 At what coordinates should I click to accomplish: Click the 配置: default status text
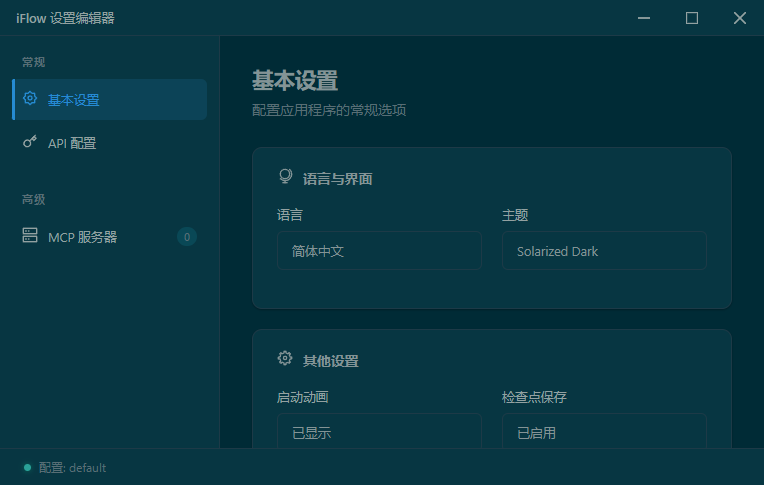coord(72,468)
